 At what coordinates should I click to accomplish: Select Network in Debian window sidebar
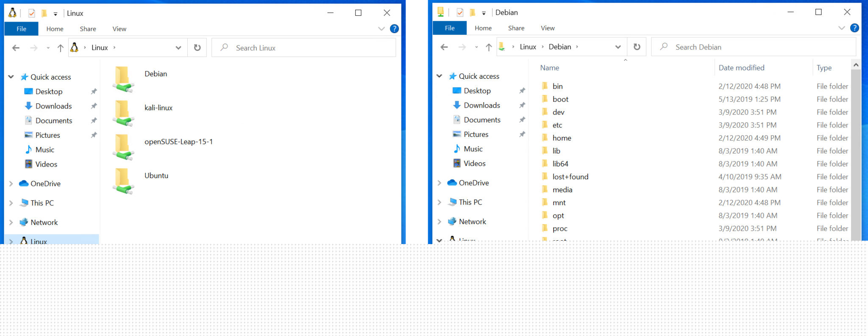coord(472,222)
